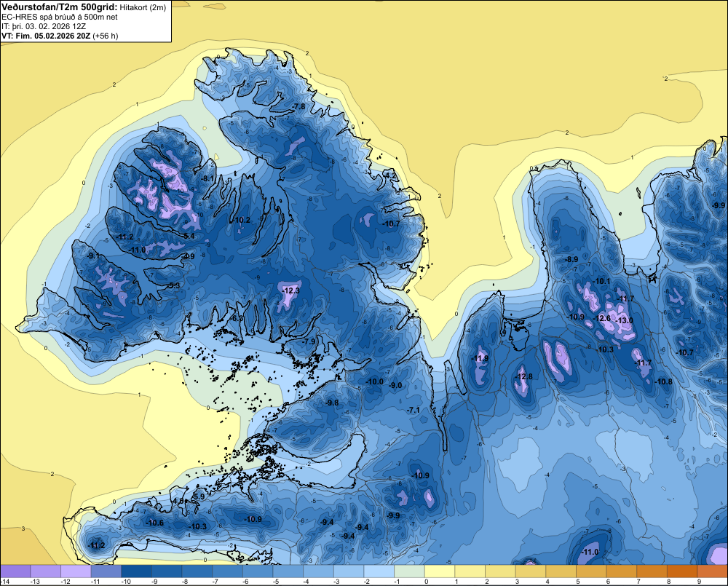This screenshot has width=728, height=586.
Task: Click the -5.3 temperature label
Action: point(173,285)
